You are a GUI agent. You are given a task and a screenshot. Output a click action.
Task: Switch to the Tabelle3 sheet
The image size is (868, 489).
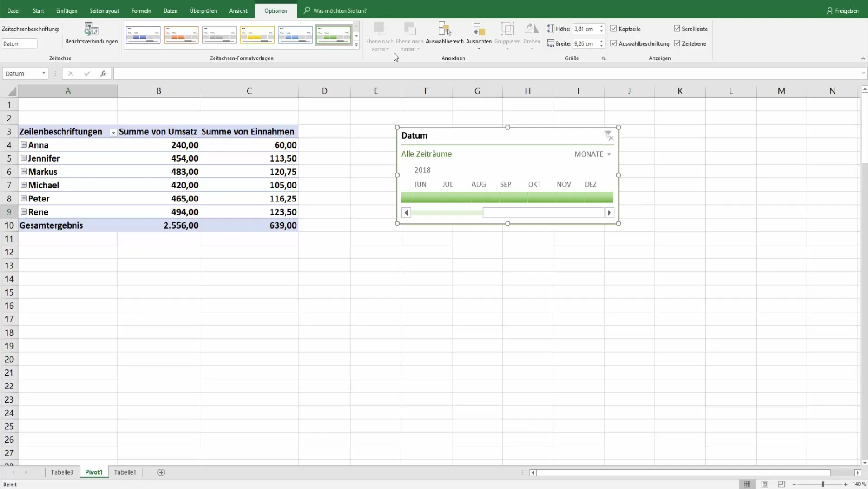tap(62, 472)
